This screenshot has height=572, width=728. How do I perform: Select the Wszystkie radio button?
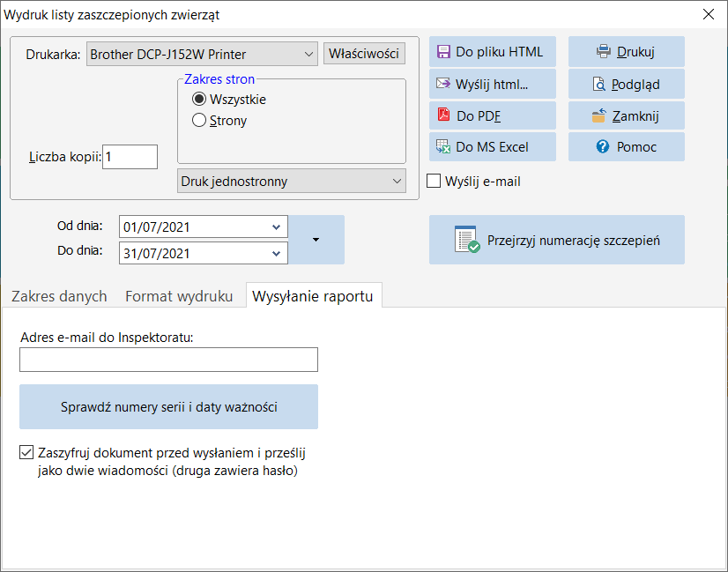199,99
